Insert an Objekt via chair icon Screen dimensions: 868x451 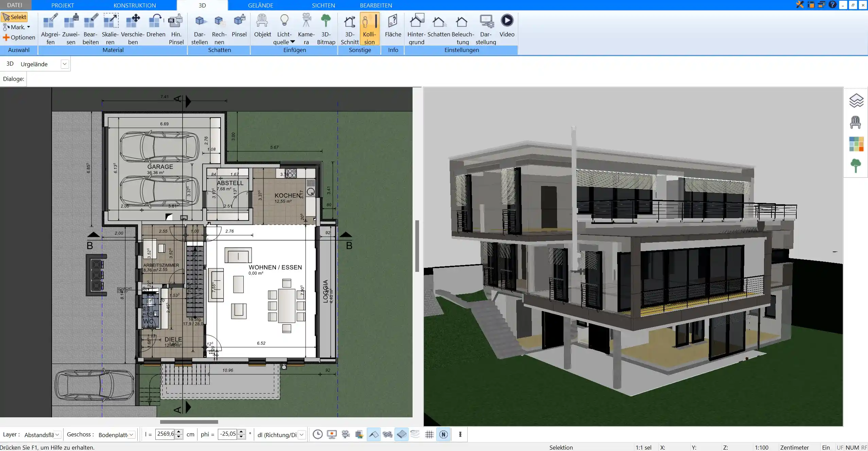click(x=262, y=25)
